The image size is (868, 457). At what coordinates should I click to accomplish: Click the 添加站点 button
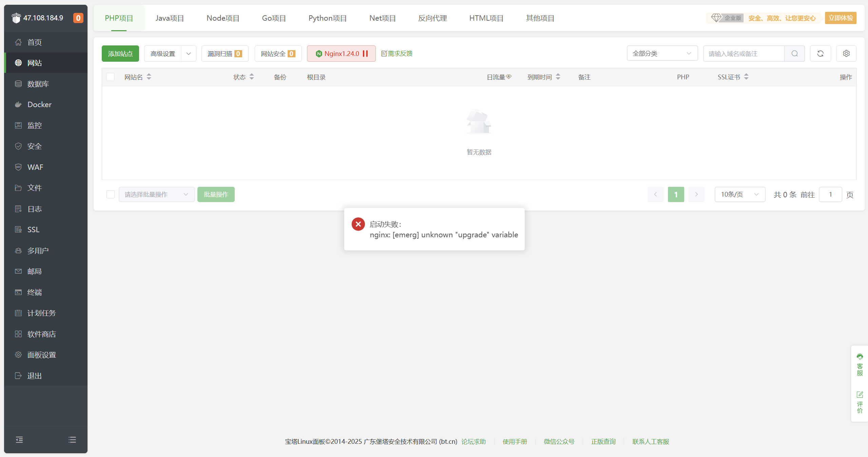pyautogui.click(x=120, y=54)
